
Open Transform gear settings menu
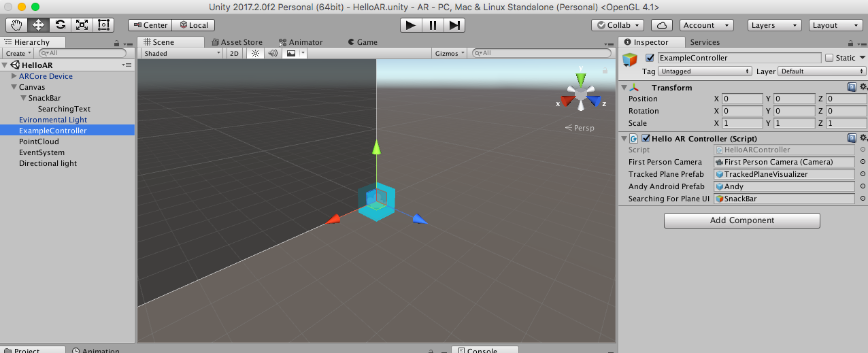pyautogui.click(x=863, y=87)
